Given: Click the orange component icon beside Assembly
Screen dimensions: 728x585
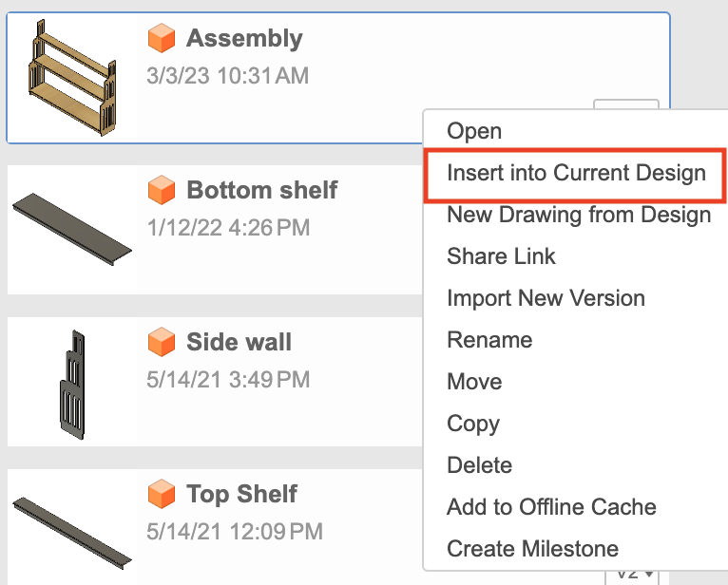Looking at the screenshot, I should click(163, 39).
